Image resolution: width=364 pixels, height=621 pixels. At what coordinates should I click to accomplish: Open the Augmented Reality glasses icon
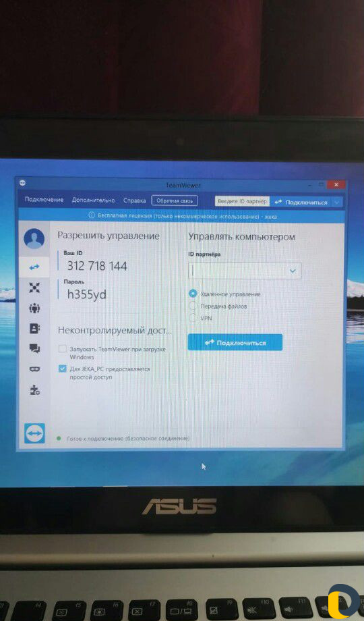(34, 369)
